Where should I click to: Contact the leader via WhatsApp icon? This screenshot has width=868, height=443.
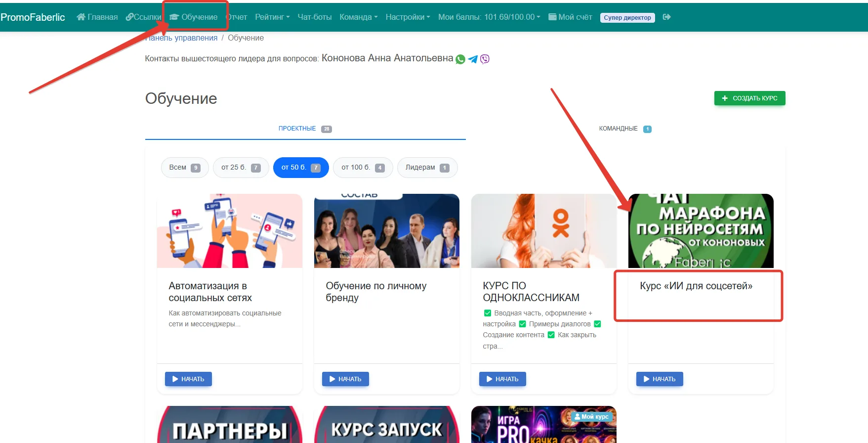tap(460, 59)
